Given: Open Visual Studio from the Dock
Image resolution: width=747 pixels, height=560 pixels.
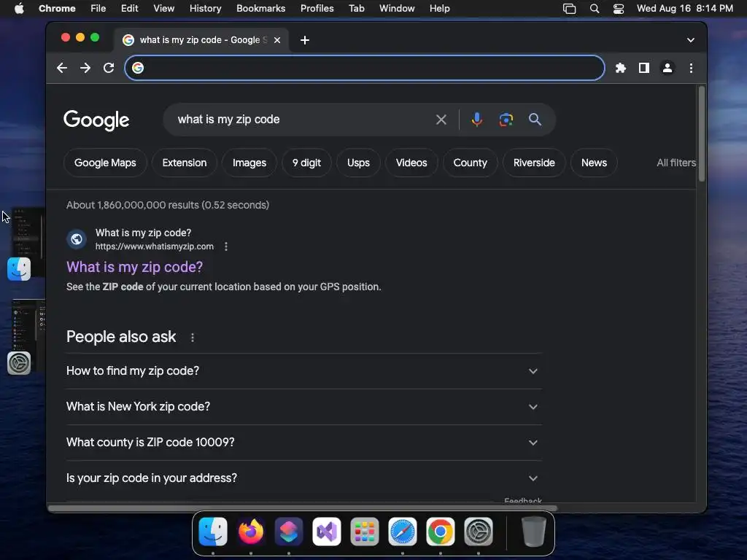Looking at the screenshot, I should tap(327, 531).
